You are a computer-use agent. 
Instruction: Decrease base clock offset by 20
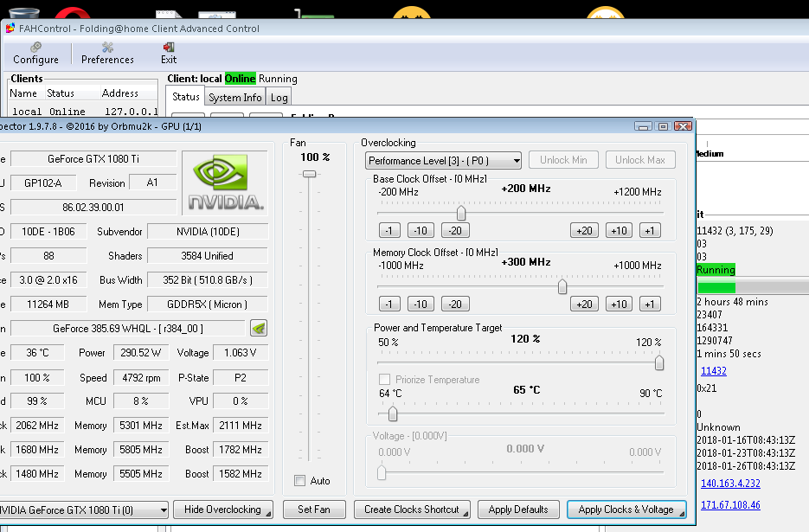(x=455, y=231)
